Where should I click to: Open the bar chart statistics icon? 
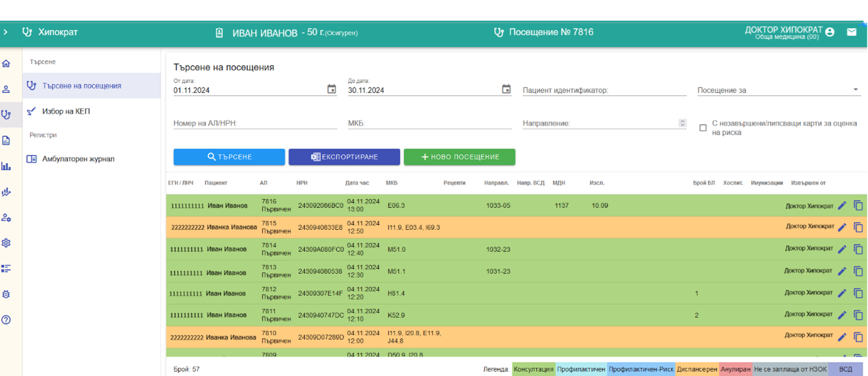[x=6, y=166]
